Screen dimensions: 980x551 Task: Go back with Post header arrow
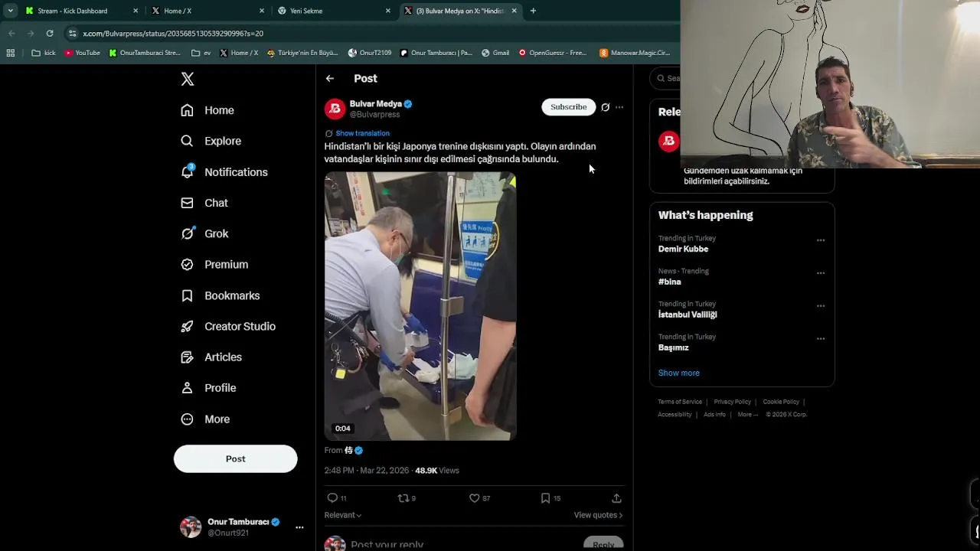pos(329,78)
